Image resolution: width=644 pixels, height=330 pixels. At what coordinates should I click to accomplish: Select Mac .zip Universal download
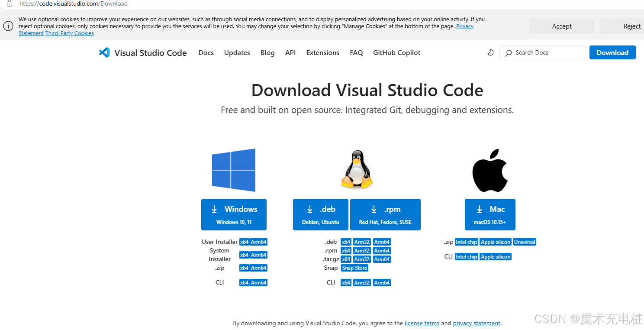[525, 242]
